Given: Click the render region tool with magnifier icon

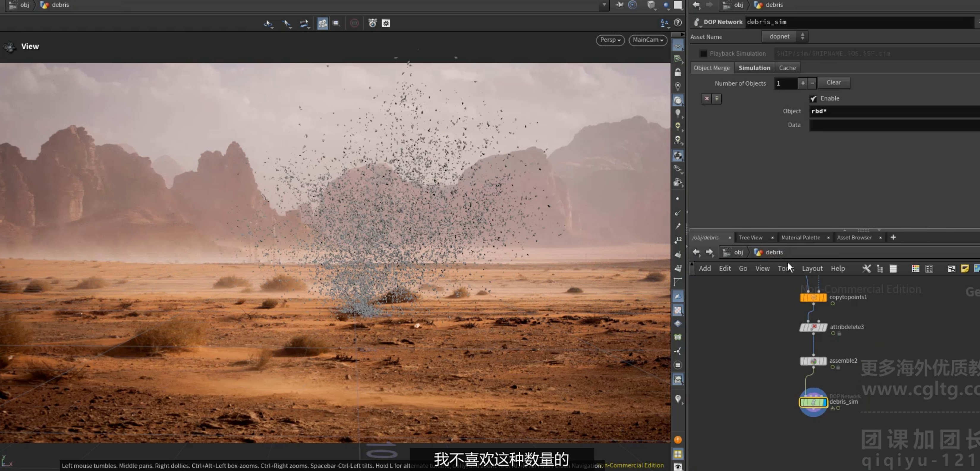Looking at the screenshot, I should tap(336, 23).
